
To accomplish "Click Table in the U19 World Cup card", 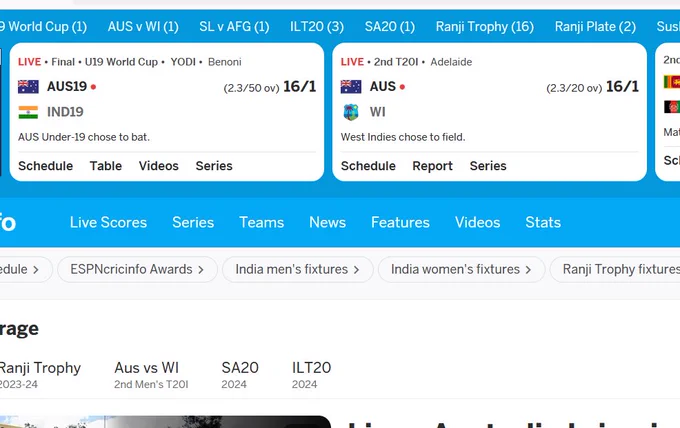I will [106, 166].
